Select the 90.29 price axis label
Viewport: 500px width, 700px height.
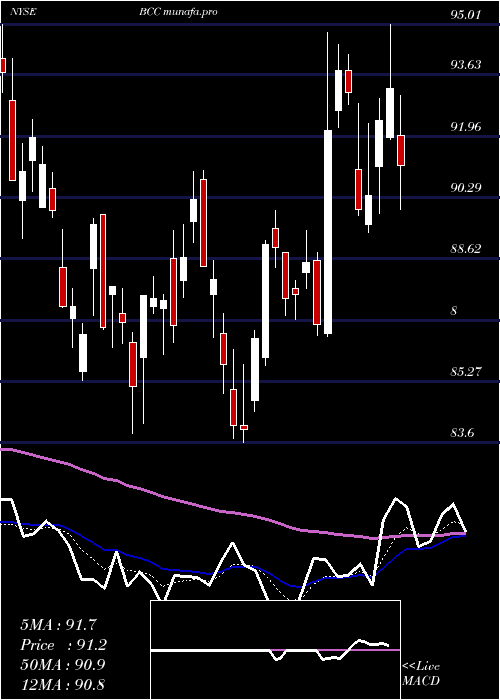pos(465,188)
